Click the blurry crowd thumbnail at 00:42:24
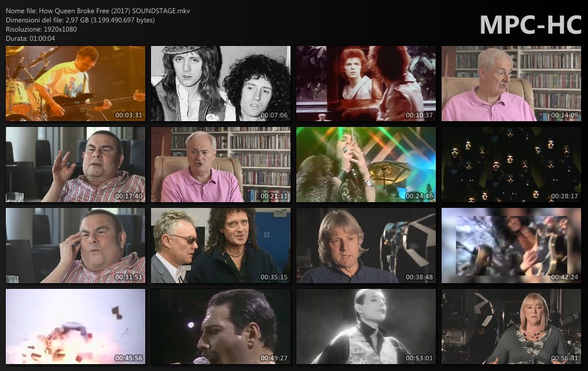 click(x=511, y=245)
